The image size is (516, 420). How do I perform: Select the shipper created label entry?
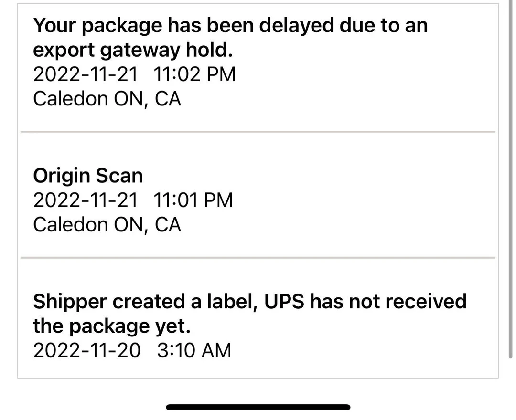pyautogui.click(x=248, y=313)
